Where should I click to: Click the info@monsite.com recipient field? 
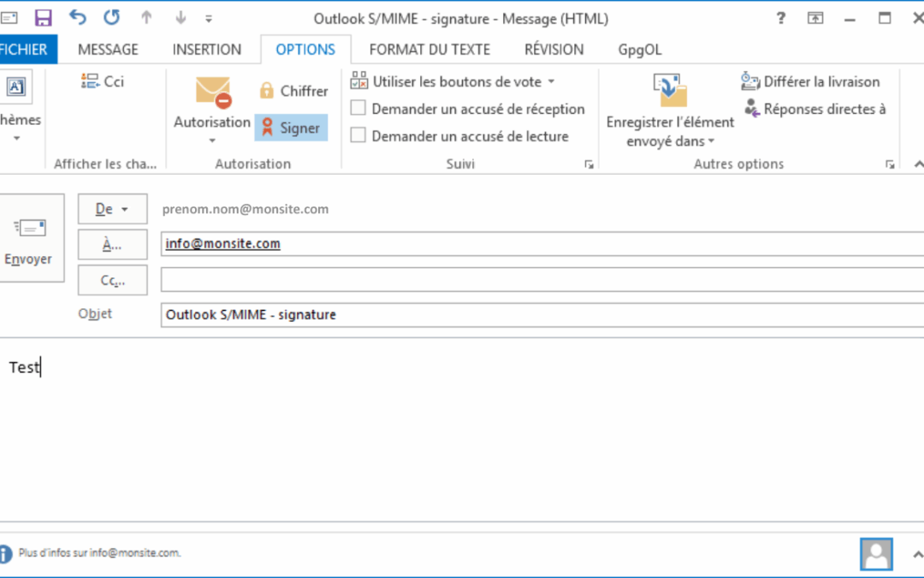point(542,243)
